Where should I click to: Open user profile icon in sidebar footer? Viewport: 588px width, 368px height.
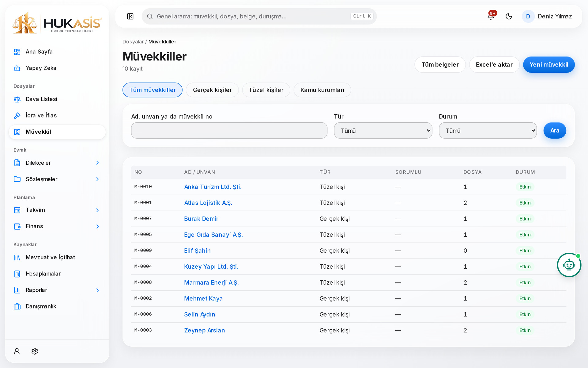coord(17,351)
